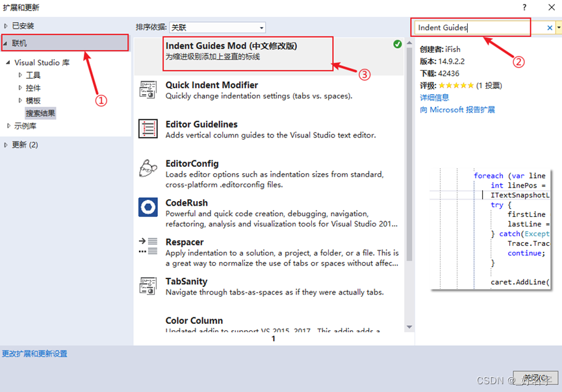Click the EditorConfig mouse icon
The width and height of the screenshot is (562, 392).
(x=147, y=168)
